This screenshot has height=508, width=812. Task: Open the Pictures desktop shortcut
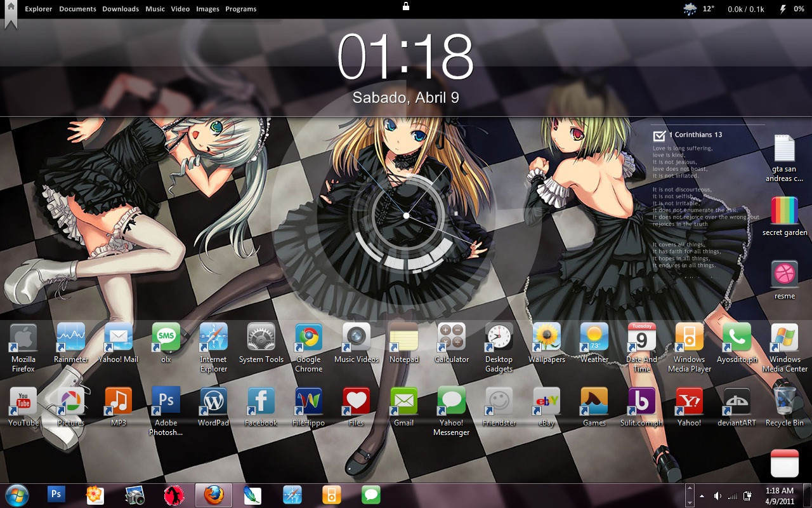click(71, 401)
